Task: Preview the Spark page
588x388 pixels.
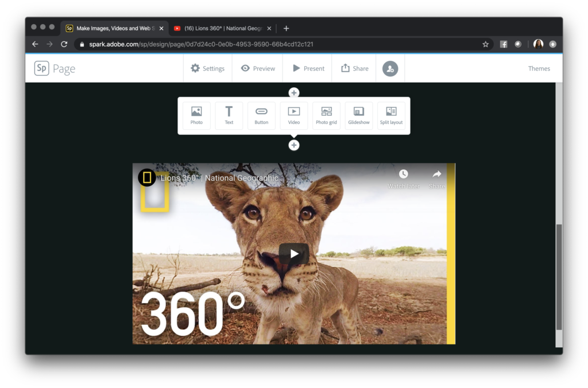Action: point(257,68)
